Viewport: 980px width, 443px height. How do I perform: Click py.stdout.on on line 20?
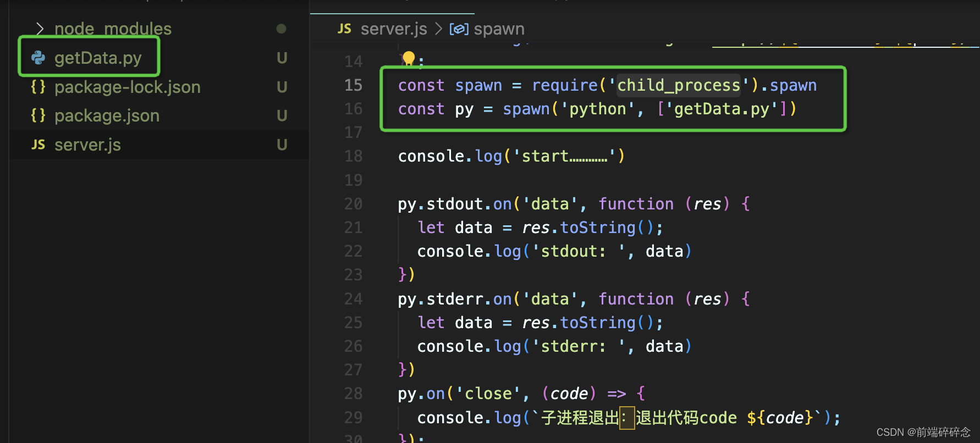pyautogui.click(x=455, y=204)
